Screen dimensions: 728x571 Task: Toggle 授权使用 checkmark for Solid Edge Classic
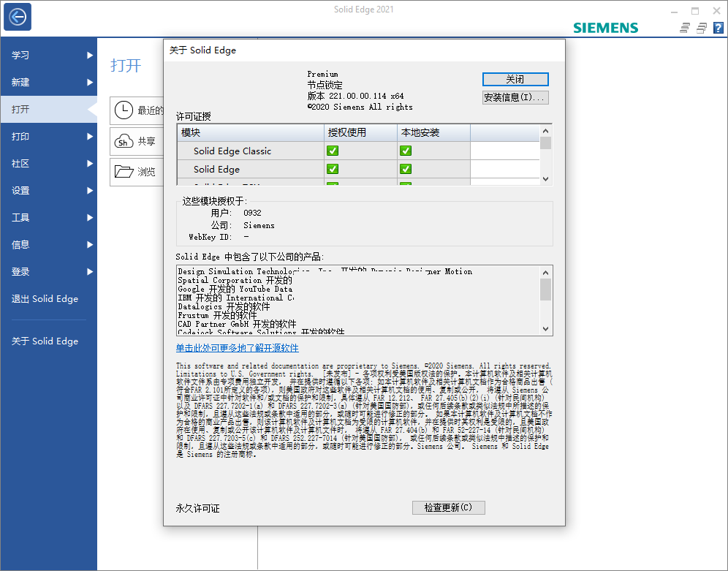click(x=333, y=151)
